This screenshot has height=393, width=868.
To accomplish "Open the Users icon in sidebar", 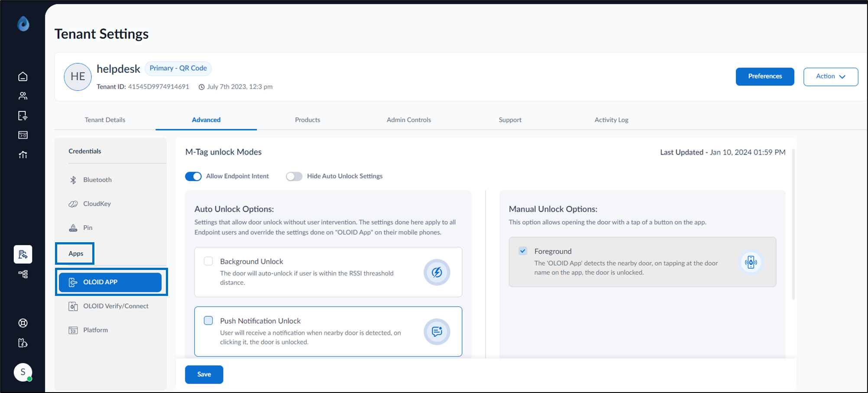I will (x=23, y=96).
